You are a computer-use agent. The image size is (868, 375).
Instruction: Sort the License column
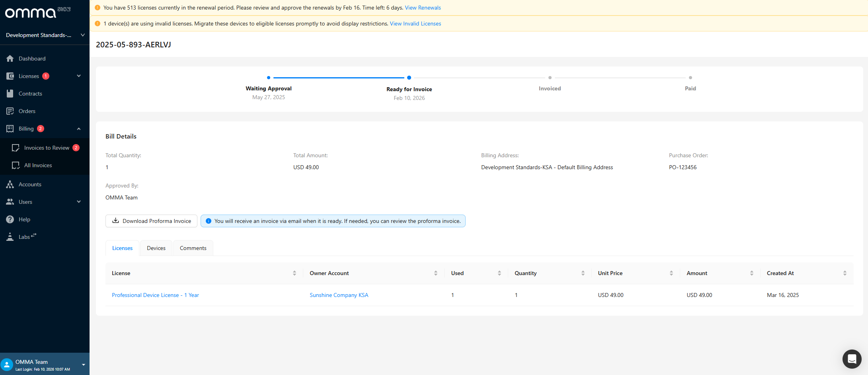point(294,273)
